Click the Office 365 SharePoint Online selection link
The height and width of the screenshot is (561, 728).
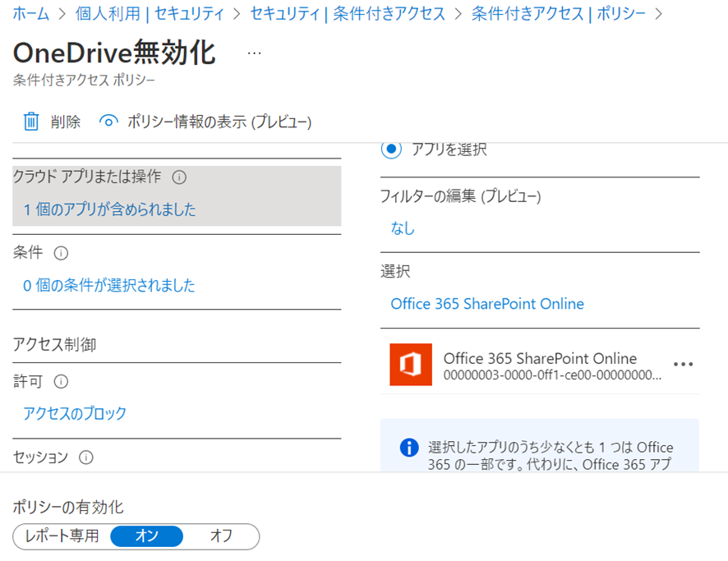(x=487, y=304)
